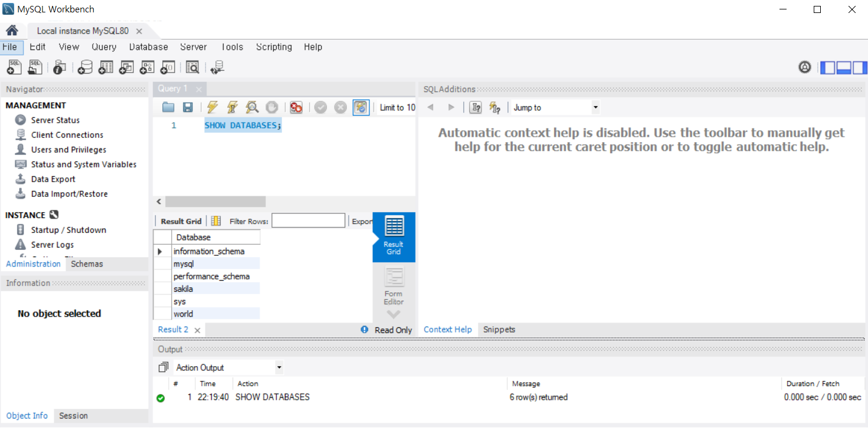
Task: Close the Result 2 tab
Action: click(197, 330)
